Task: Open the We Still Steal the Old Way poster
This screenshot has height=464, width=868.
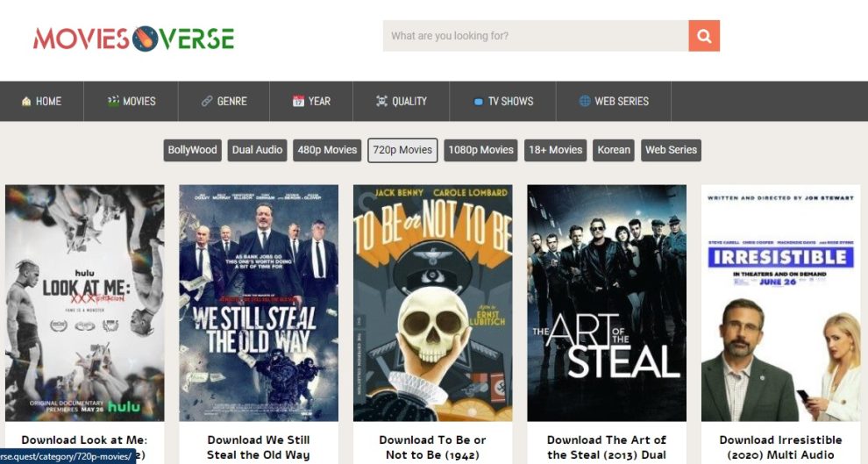Action: click(x=259, y=303)
